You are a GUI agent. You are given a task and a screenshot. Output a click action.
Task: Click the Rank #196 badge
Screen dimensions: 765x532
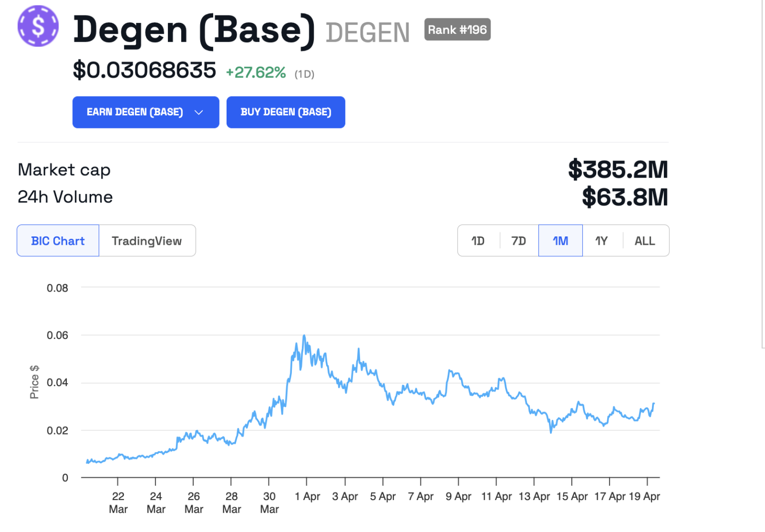pos(457,30)
